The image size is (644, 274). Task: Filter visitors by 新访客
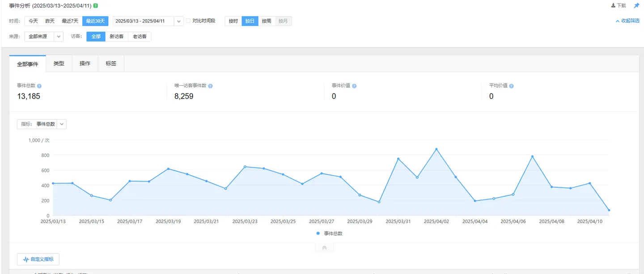[117, 37]
